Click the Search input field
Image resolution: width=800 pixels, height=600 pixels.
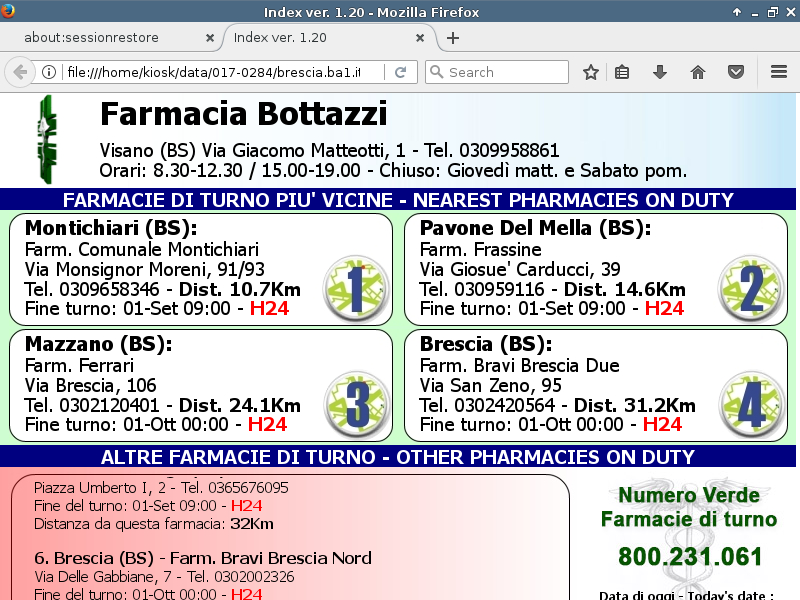click(x=505, y=72)
